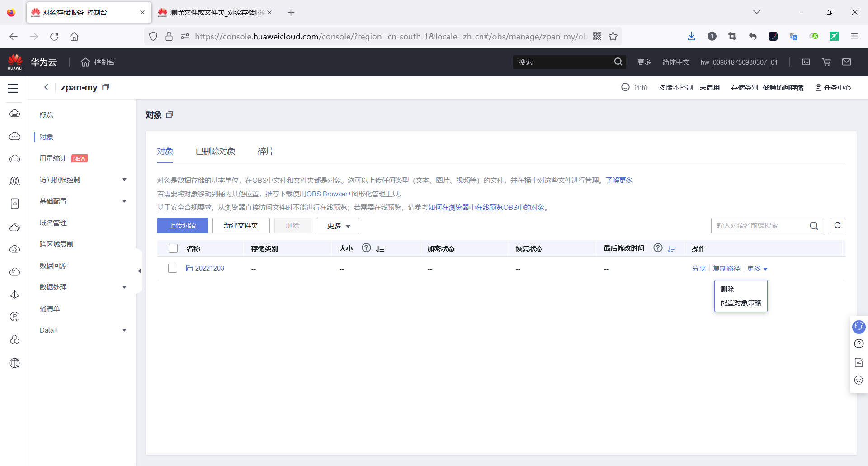Click the 上传对象 button
The height and width of the screenshot is (466, 868).
[x=182, y=225]
